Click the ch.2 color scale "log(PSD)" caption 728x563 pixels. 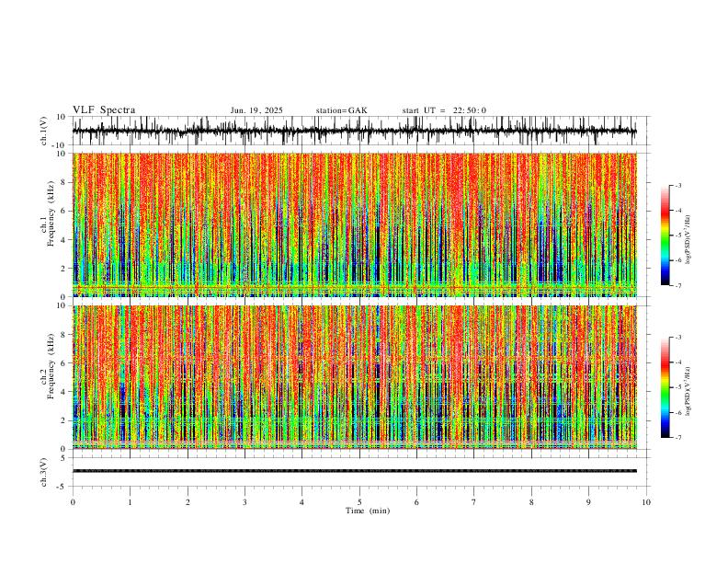[688, 392]
